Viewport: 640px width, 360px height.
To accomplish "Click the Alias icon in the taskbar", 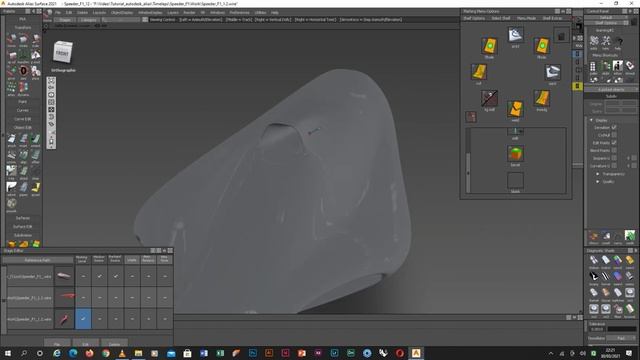I will coord(416,353).
